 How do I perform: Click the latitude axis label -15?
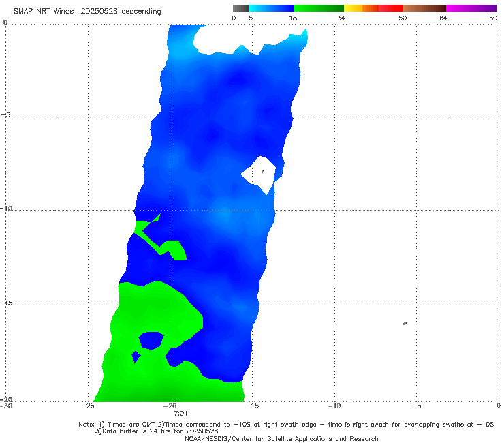(6, 303)
